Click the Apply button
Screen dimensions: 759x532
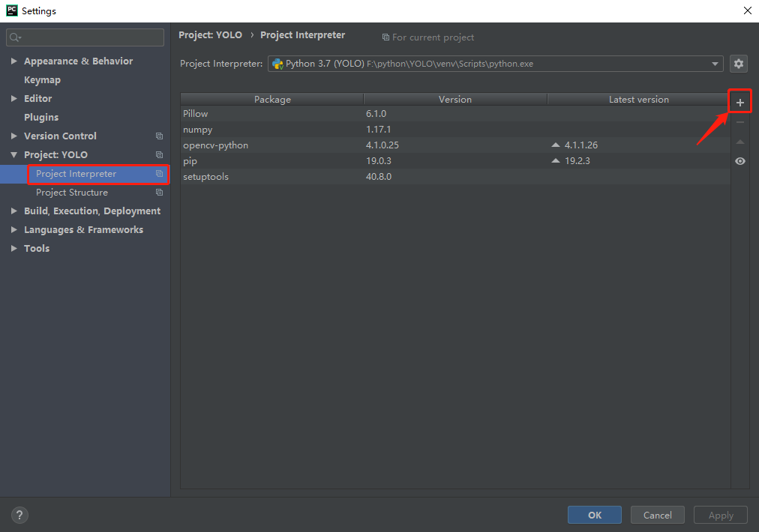click(x=721, y=515)
